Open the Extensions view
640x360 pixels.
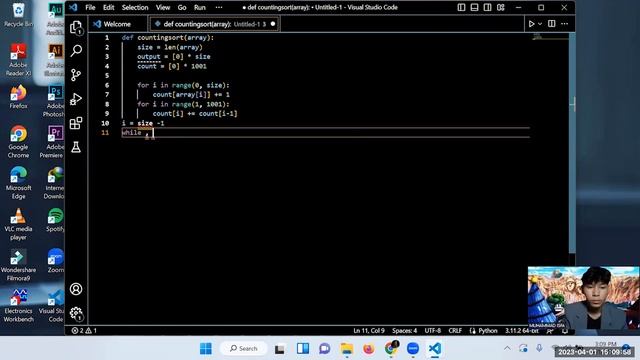click(x=76, y=123)
